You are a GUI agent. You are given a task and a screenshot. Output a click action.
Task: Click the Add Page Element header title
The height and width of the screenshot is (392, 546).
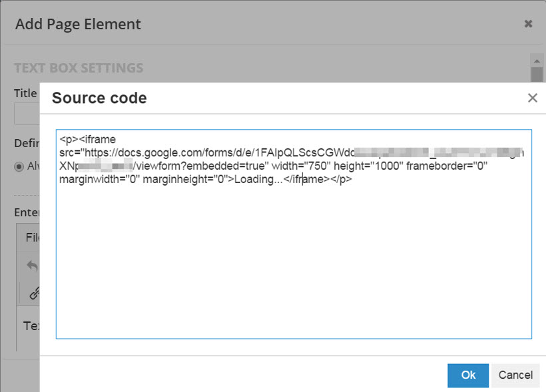point(78,25)
